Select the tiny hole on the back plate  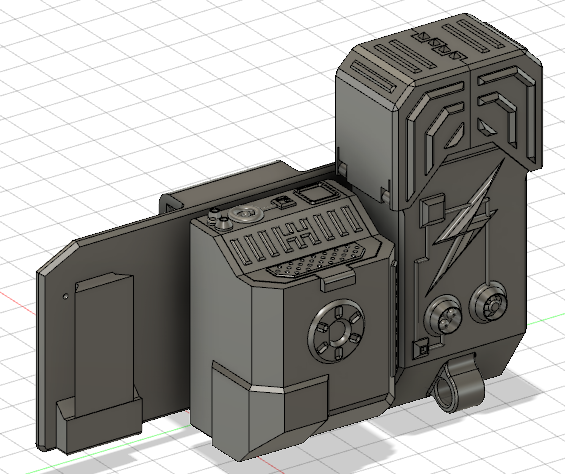tap(66, 296)
